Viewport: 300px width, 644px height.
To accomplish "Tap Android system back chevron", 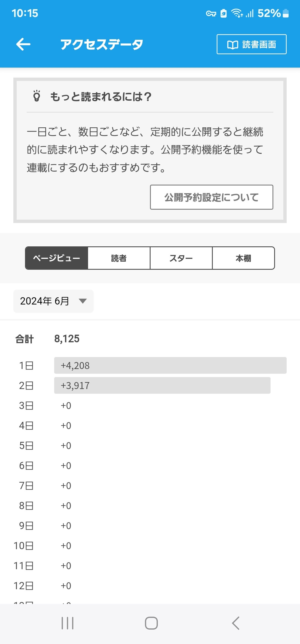I will [236, 623].
